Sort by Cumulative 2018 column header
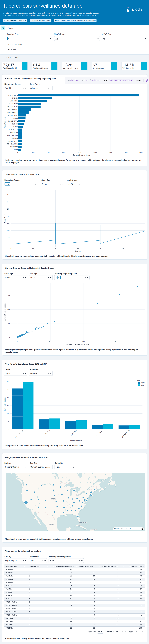This screenshot has height=644, width=149. point(135,566)
